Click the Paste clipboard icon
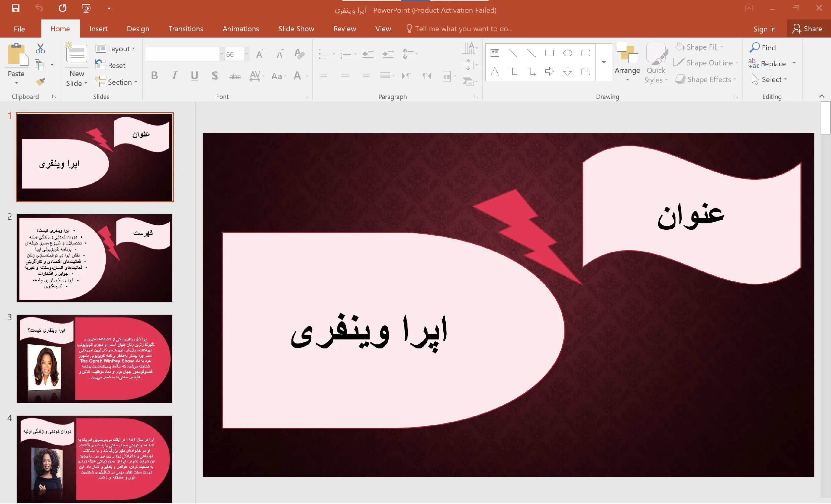 tap(17, 54)
